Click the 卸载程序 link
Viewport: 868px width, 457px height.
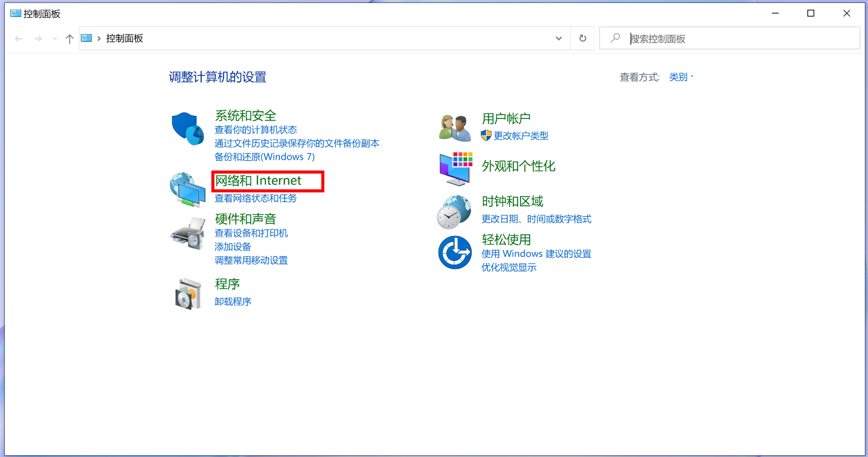pyautogui.click(x=233, y=302)
